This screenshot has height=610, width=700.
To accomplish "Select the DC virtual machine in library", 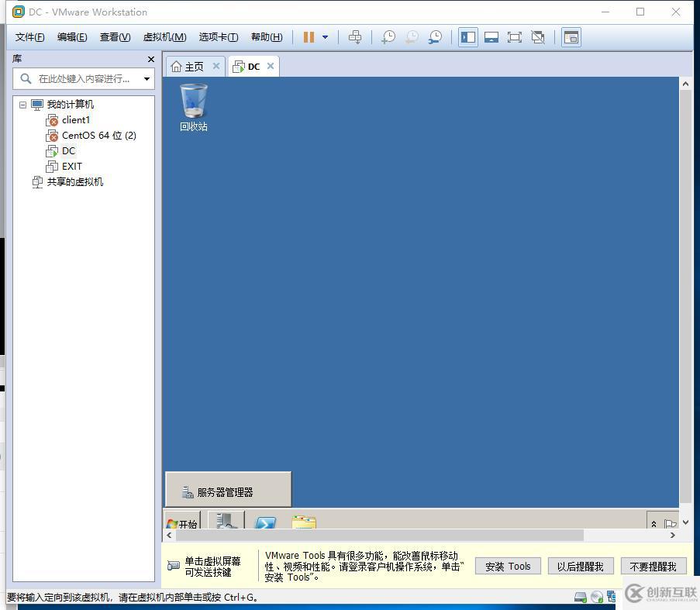I will 68,151.
